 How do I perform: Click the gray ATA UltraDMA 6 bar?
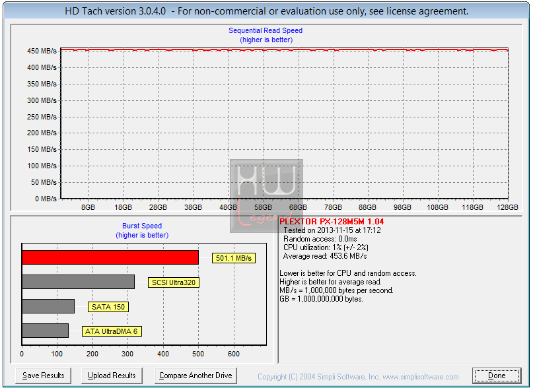click(45, 331)
